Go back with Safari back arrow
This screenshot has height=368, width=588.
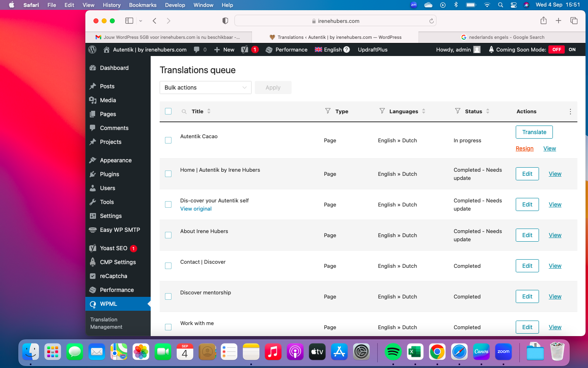[x=154, y=20]
